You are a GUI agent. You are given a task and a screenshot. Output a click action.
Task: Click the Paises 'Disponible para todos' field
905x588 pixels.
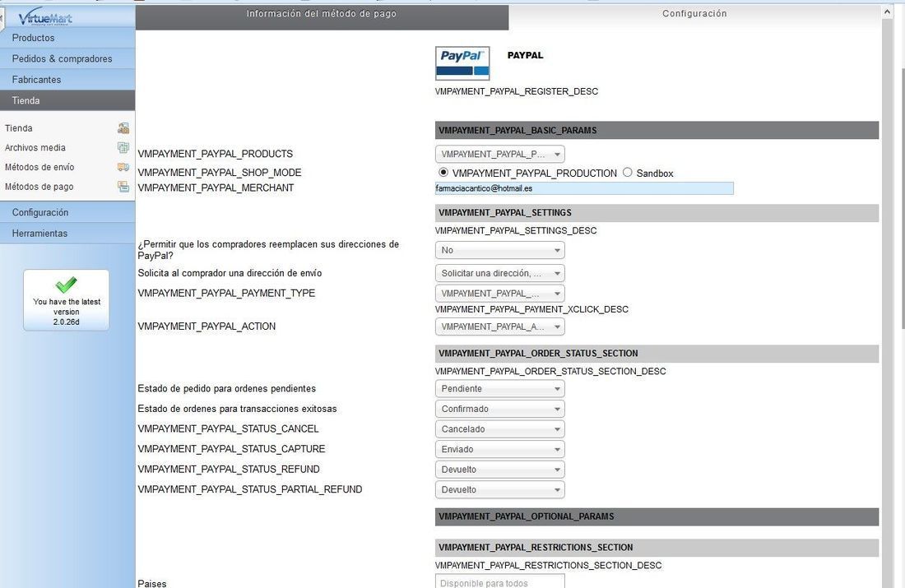coord(500,581)
